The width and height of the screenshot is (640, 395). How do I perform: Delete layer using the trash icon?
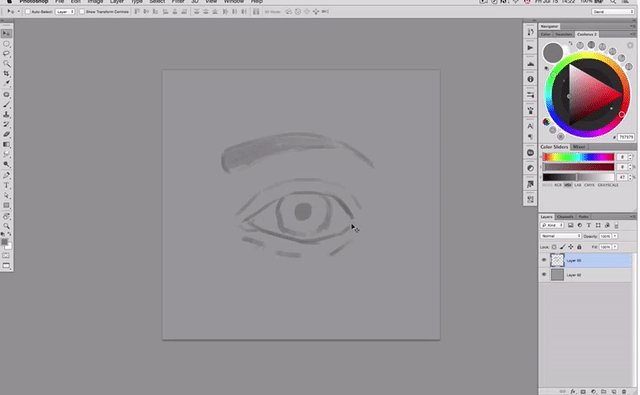(x=624, y=391)
